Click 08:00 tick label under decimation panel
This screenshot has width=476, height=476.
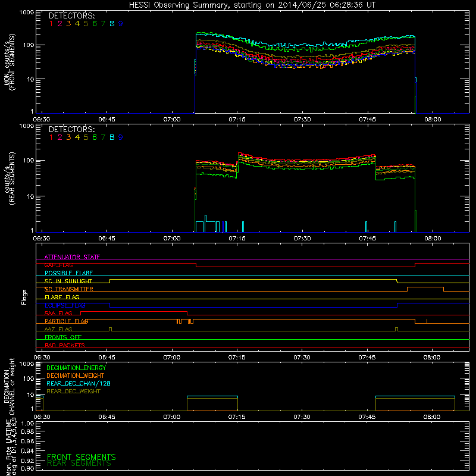(x=432, y=417)
